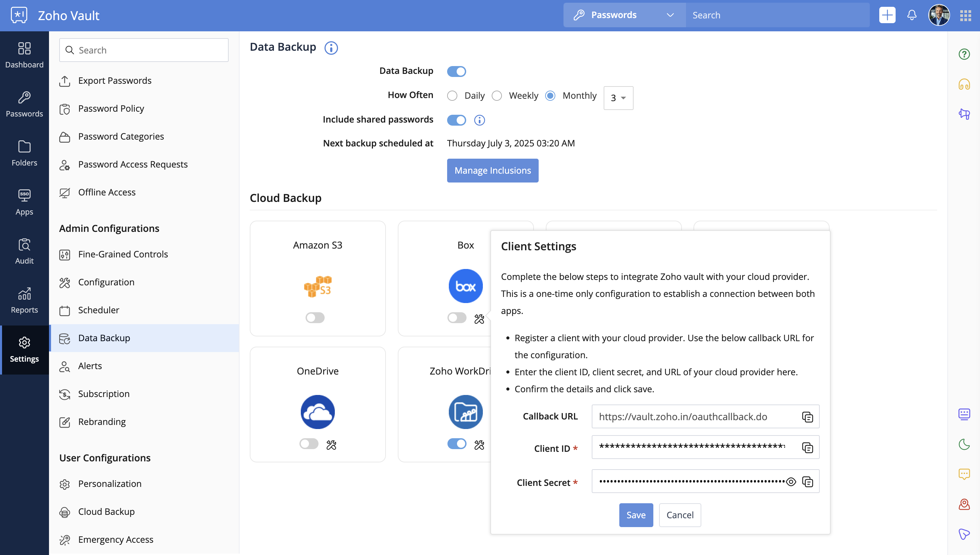The height and width of the screenshot is (555, 980).
Task: Turn off Include shared passwords toggle
Action: coord(456,120)
